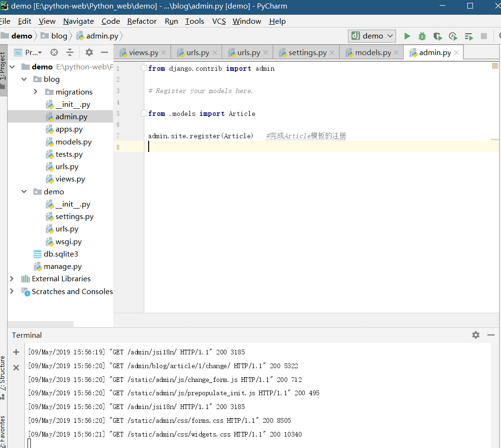This screenshot has width=501, height=448.
Task: Toggle the 1: Project side tool window
Action: (3, 70)
